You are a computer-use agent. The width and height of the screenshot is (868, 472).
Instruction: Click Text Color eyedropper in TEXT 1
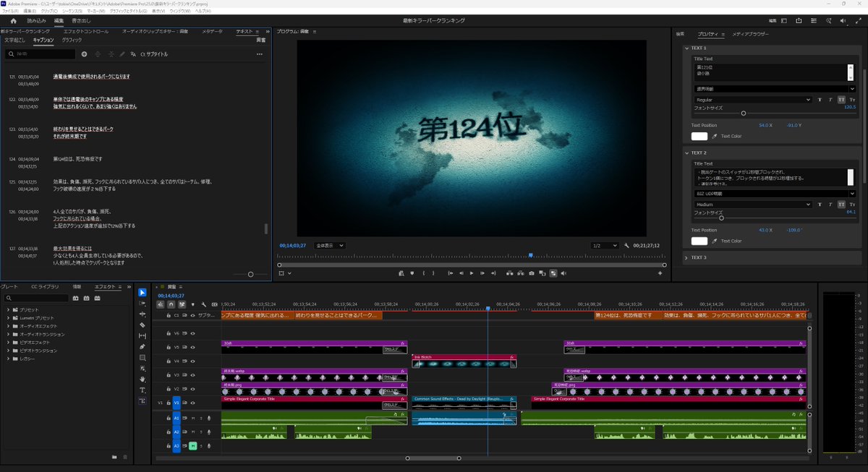[x=715, y=136]
